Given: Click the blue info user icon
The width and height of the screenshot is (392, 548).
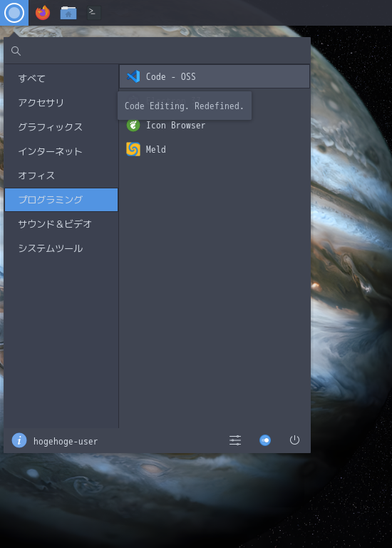Looking at the screenshot, I should 19,440.
